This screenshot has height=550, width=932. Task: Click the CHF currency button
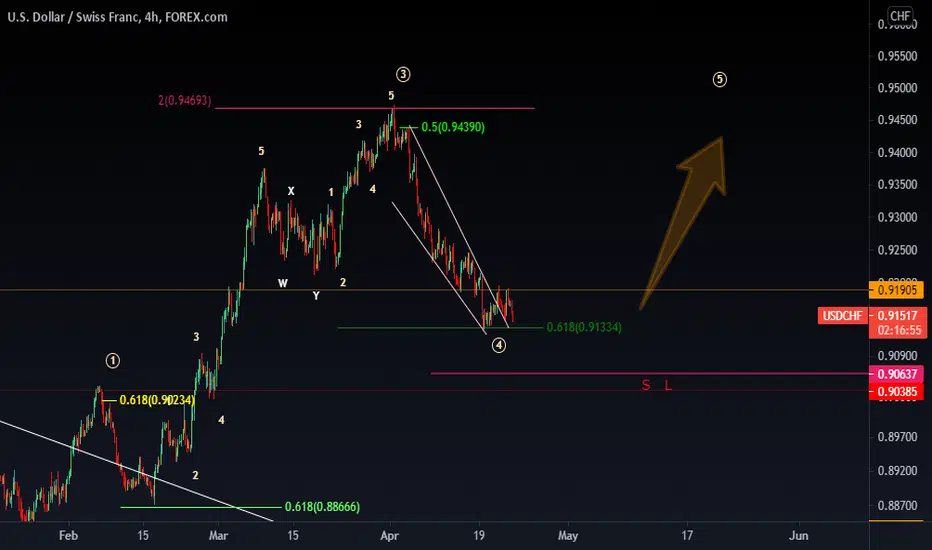click(900, 16)
